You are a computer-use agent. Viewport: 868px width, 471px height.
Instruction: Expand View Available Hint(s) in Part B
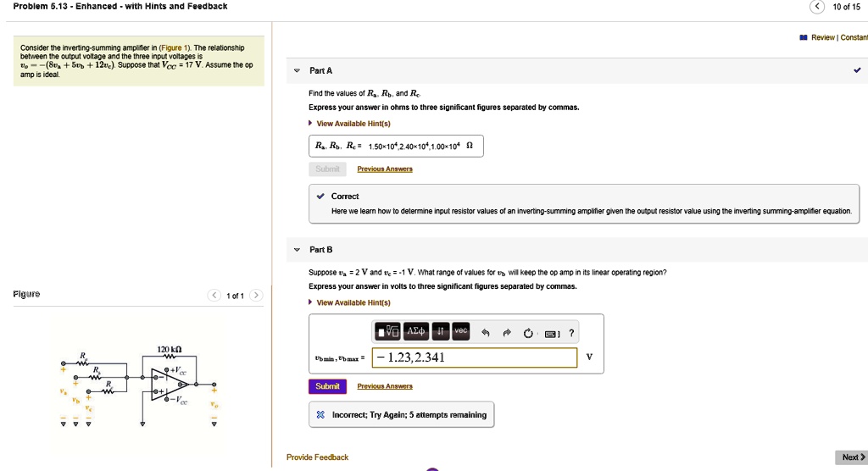(x=353, y=302)
